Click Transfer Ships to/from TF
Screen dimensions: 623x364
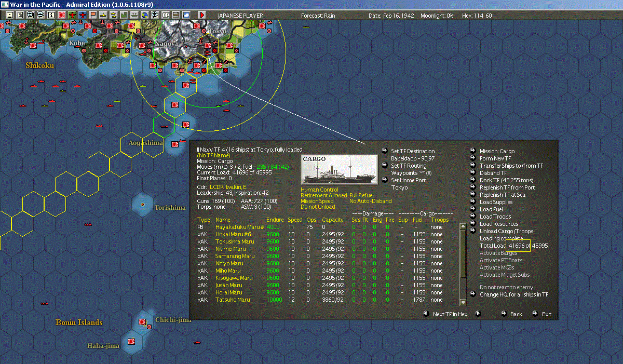511,166
